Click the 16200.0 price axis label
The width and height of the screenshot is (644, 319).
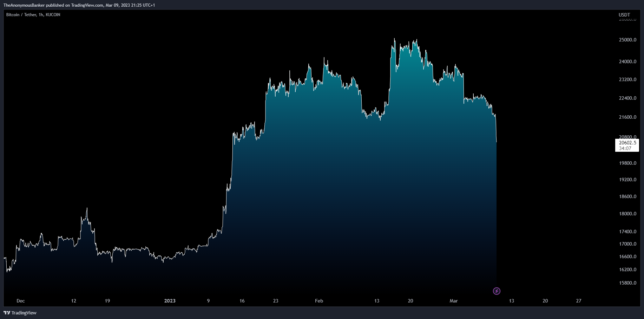[627, 269]
